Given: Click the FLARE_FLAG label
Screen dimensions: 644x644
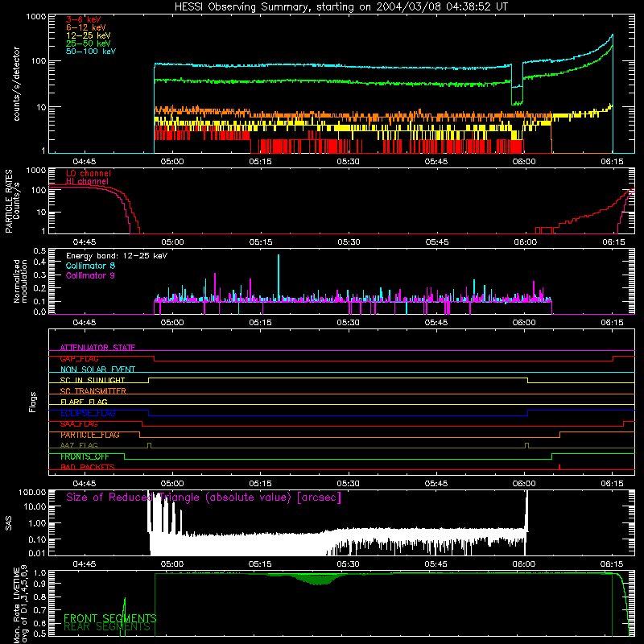Looking at the screenshot, I should [x=84, y=402].
